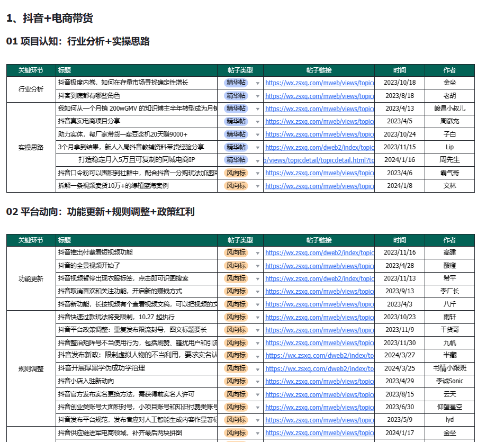Select date cell 2023/10/18
This screenshot has width=504, height=442.
tap(400, 83)
